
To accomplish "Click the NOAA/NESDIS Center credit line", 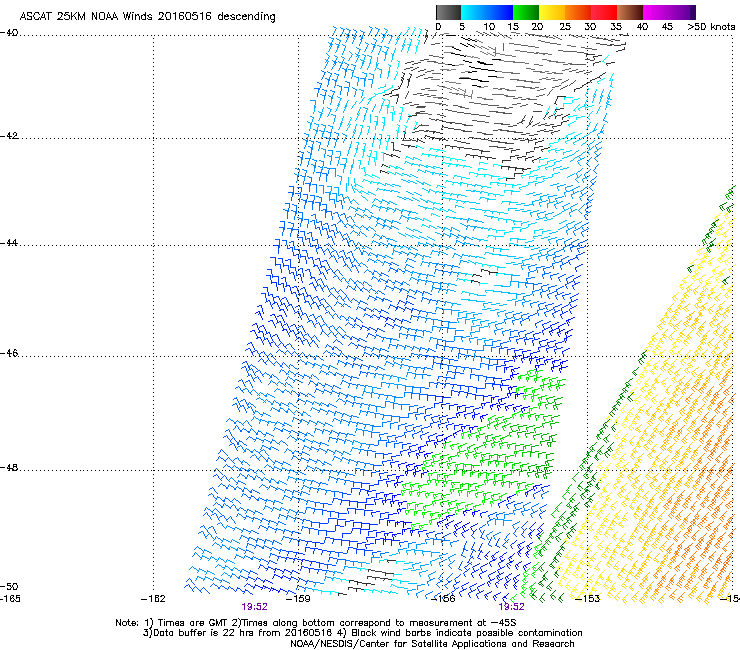I will tap(432, 644).
